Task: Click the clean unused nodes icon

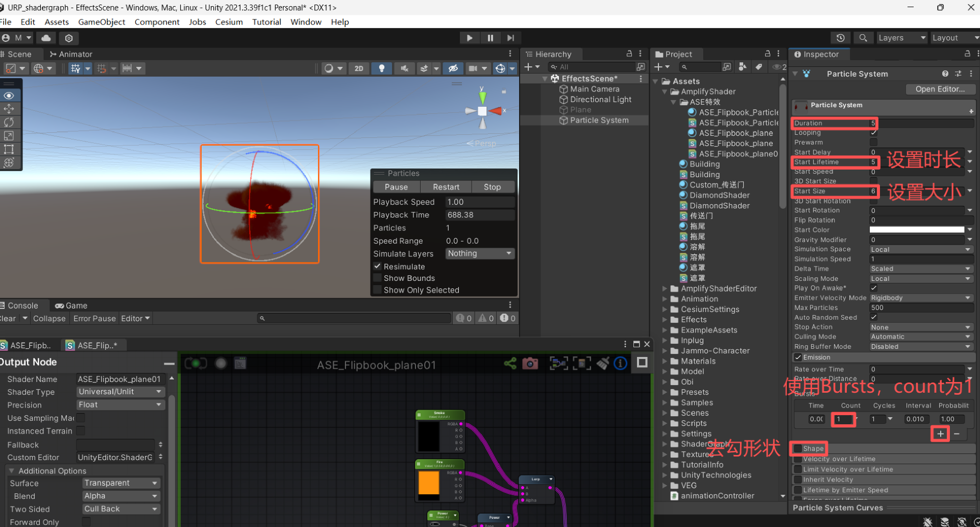Action: point(603,364)
